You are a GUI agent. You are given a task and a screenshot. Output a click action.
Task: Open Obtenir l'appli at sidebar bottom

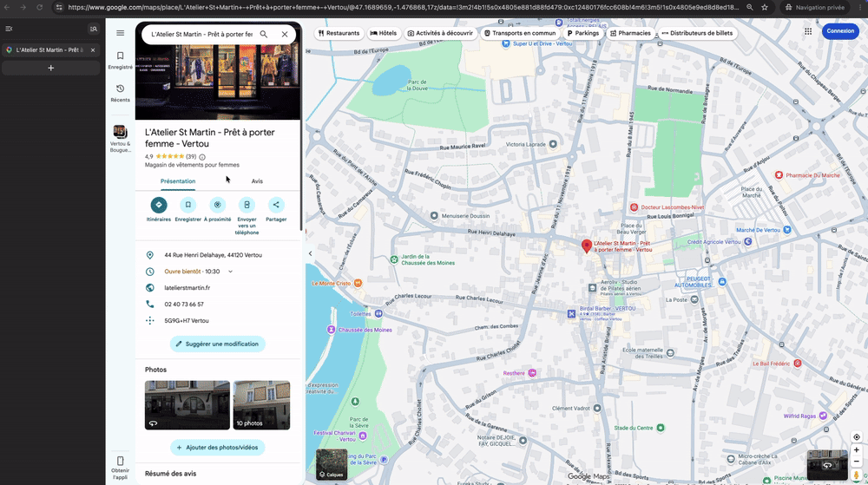120,468
